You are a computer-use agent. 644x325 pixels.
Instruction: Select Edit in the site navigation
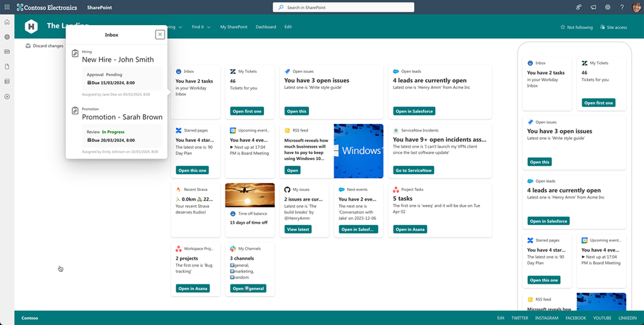[x=288, y=26]
